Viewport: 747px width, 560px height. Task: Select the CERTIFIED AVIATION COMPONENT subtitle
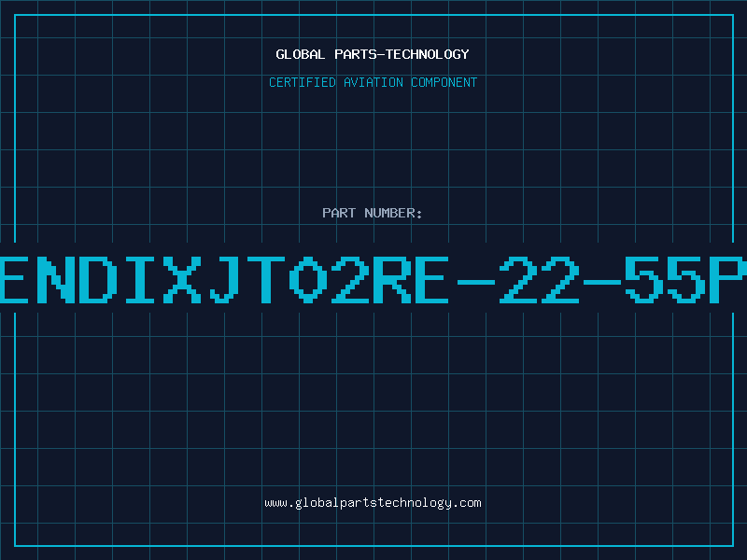pyautogui.click(x=373, y=82)
